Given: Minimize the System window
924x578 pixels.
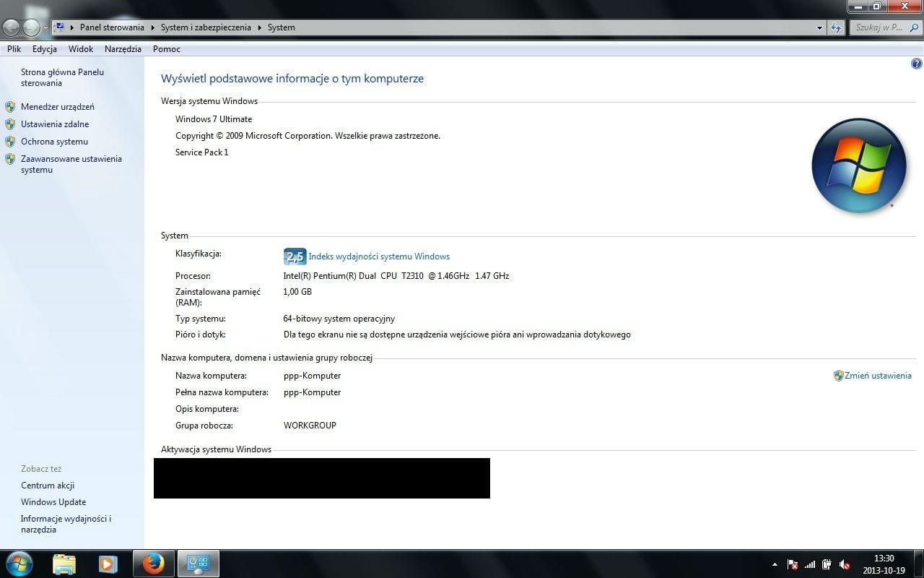Looking at the screenshot, I should (x=858, y=6).
